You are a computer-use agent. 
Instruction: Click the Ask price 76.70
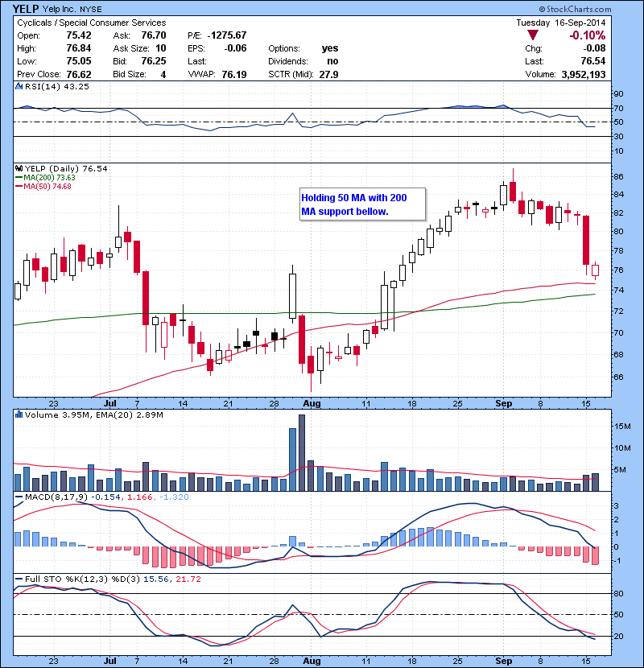[154, 35]
